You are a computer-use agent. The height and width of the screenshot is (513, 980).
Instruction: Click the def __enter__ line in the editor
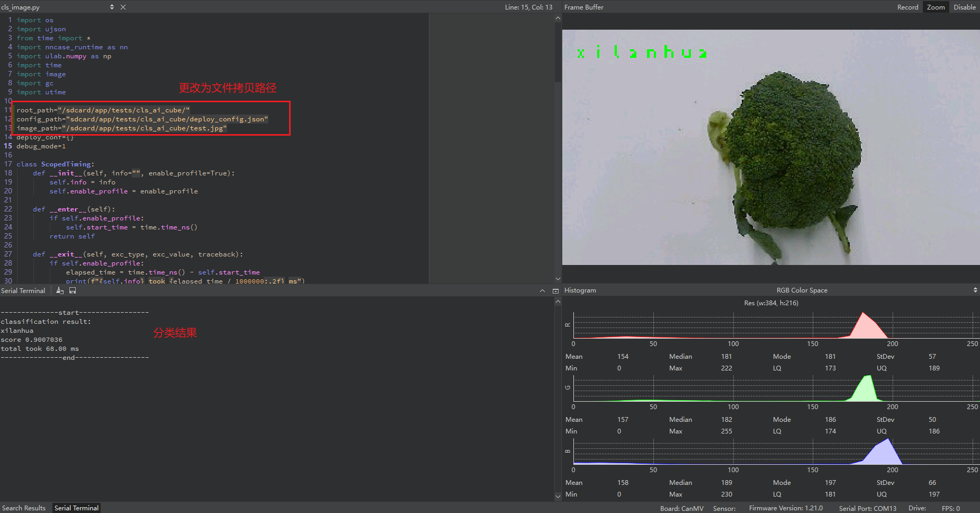pyautogui.click(x=74, y=209)
